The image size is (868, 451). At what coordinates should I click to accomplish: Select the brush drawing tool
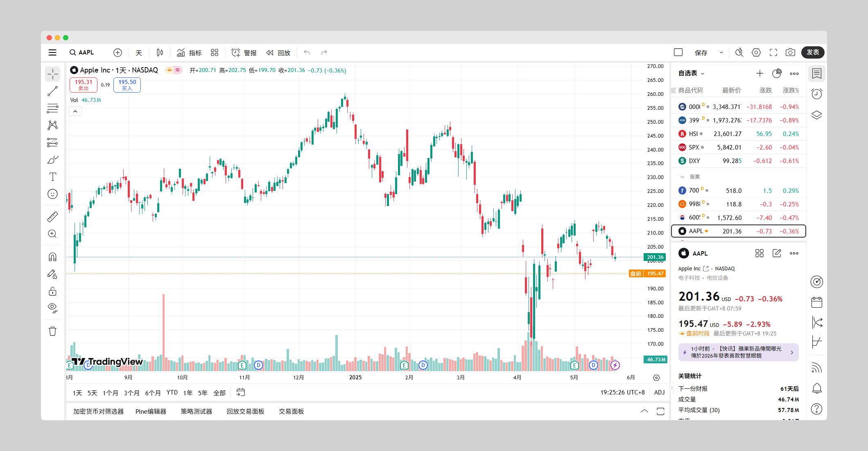click(x=53, y=160)
